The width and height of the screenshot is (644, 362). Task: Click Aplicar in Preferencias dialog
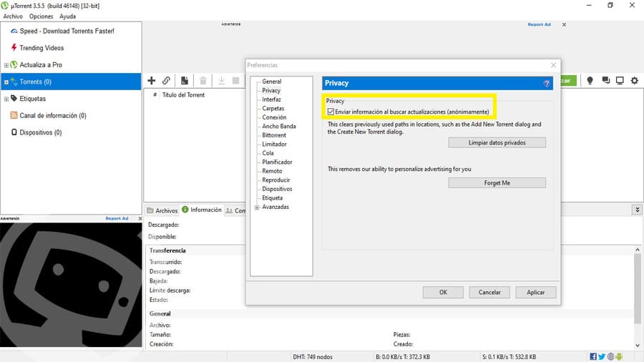(x=536, y=292)
